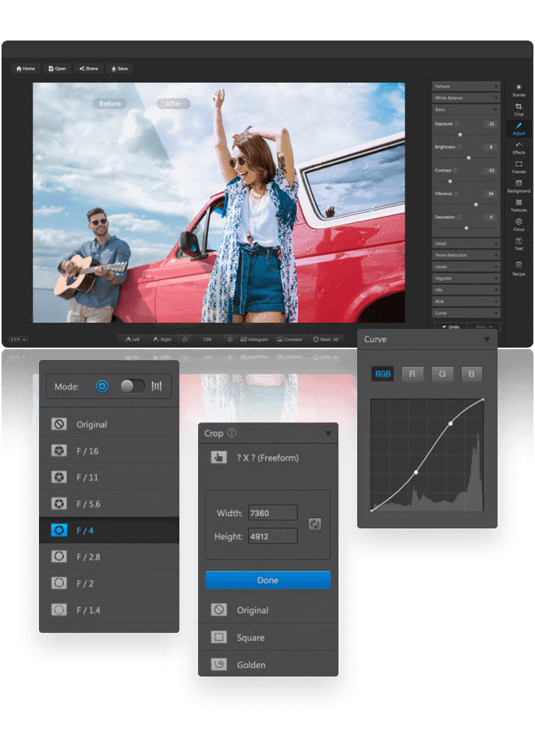
Task: Select the Frames tool icon
Action: click(x=519, y=168)
